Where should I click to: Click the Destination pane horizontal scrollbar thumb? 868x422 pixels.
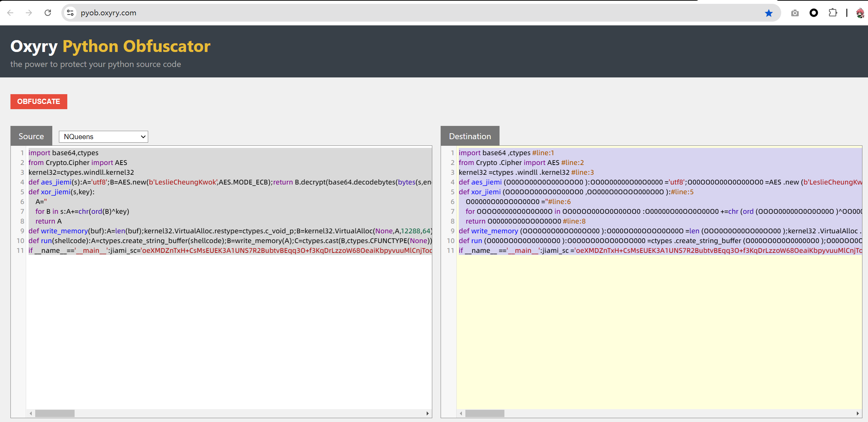point(485,413)
